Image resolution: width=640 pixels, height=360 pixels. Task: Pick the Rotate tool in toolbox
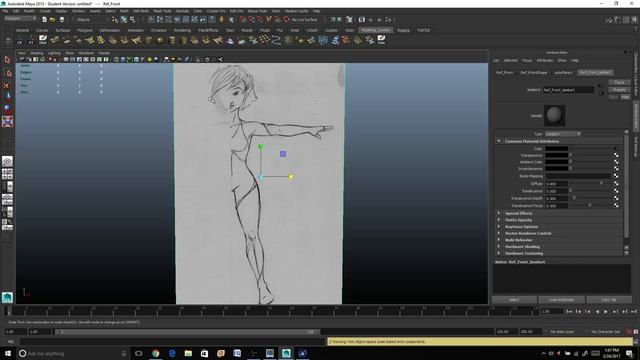pos(7,109)
